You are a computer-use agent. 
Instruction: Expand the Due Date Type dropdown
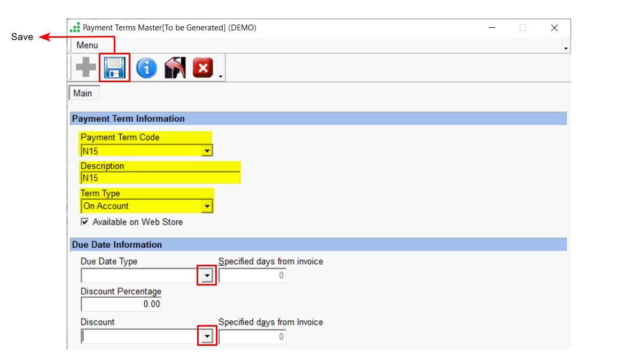207,276
